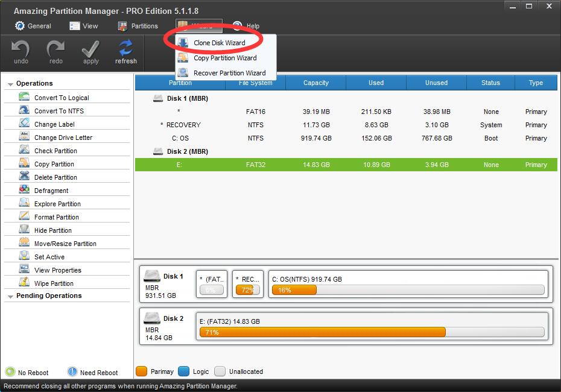The width and height of the screenshot is (561, 392).
Task: Choose Copy Partition Wizard from the menu
Action: pyautogui.click(x=226, y=57)
